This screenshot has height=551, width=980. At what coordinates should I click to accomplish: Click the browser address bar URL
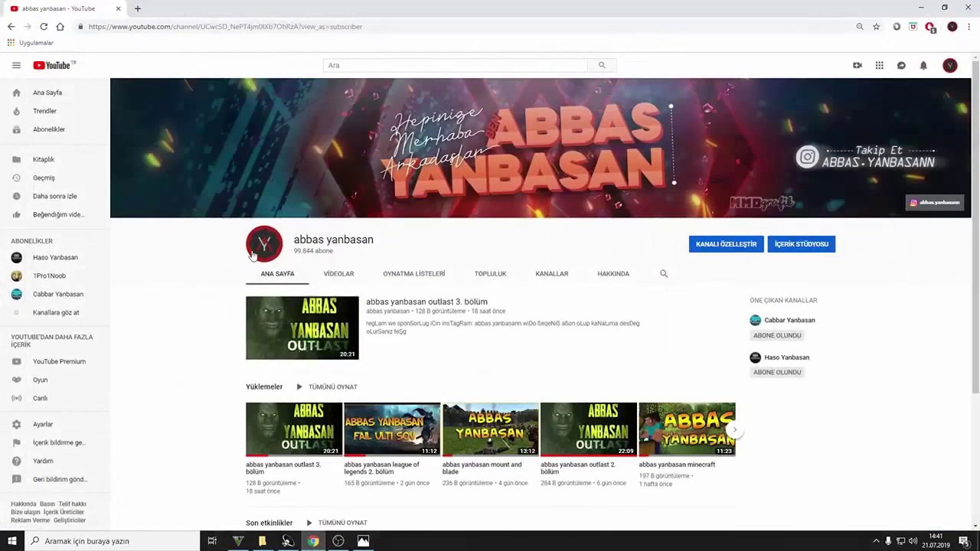[x=225, y=27]
